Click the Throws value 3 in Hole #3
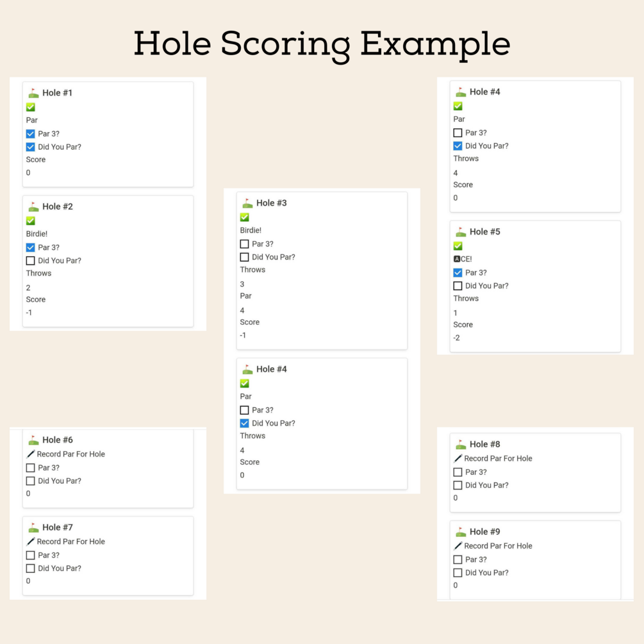 pyautogui.click(x=242, y=284)
